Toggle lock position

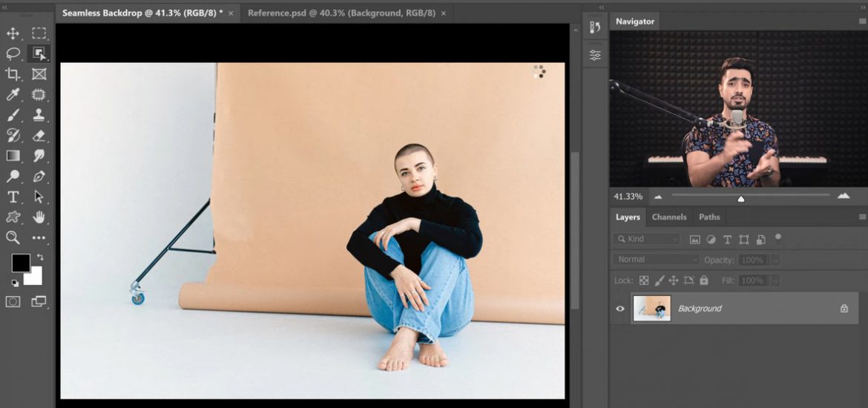674,280
